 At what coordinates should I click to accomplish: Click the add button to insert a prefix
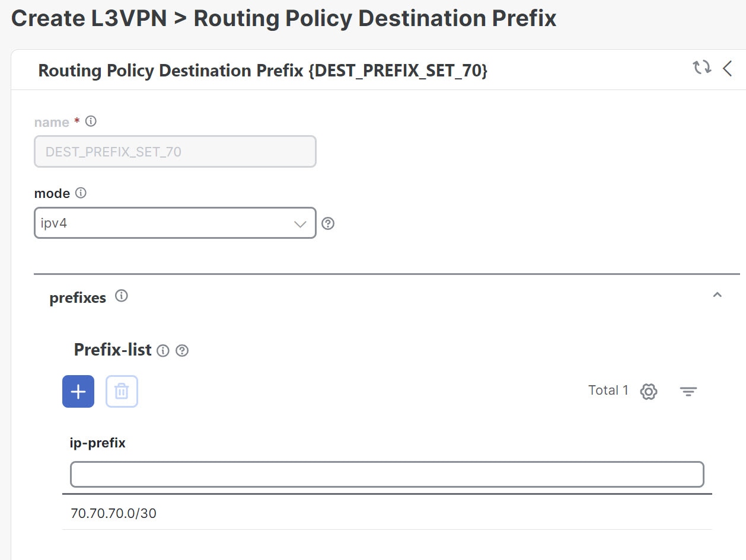point(78,391)
